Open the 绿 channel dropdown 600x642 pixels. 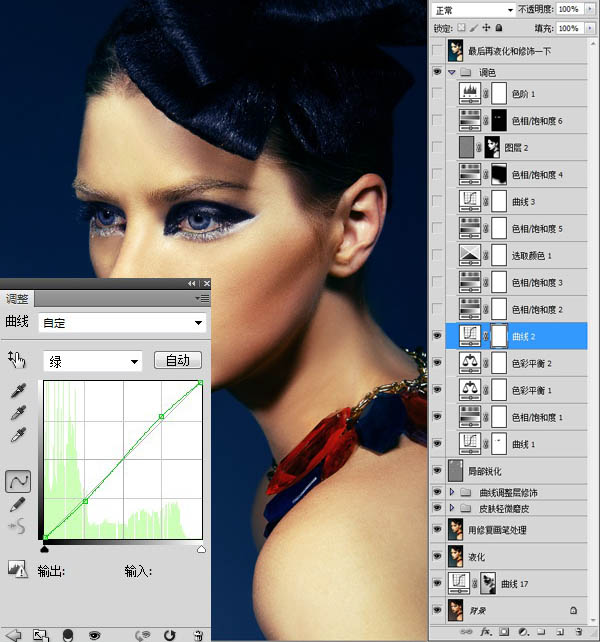point(93,361)
